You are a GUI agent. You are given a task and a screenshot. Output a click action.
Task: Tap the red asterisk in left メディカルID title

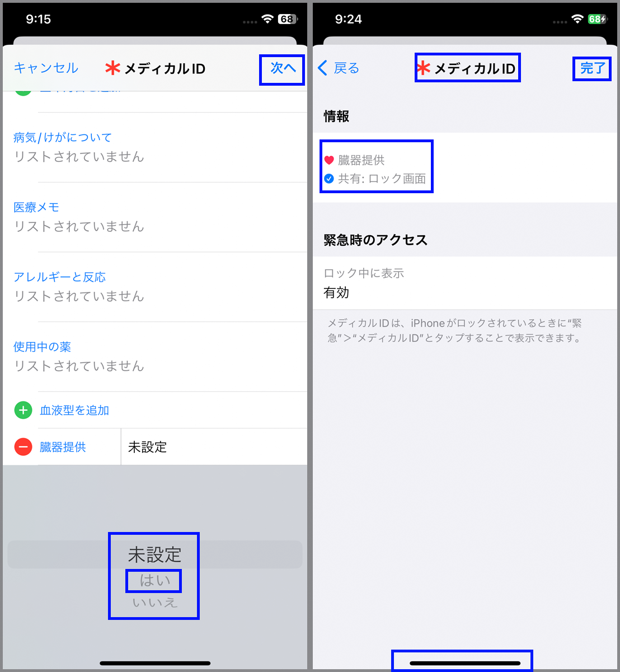coord(112,68)
